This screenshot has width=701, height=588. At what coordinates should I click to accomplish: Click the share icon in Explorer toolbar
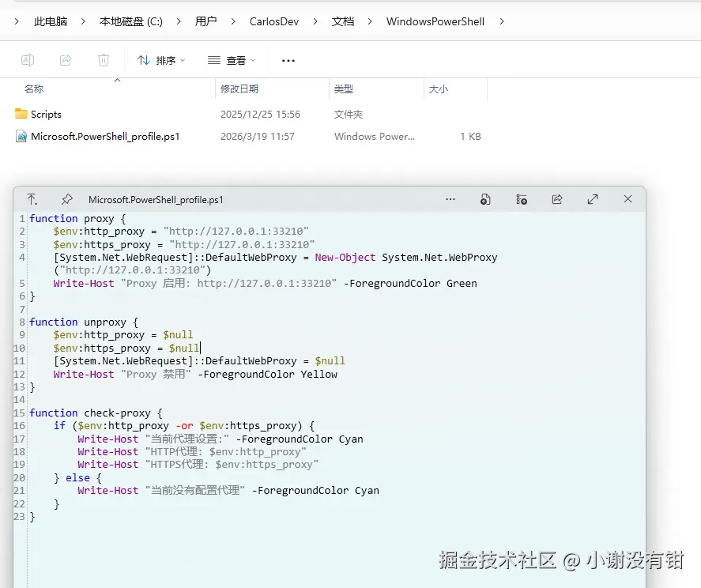point(66,60)
